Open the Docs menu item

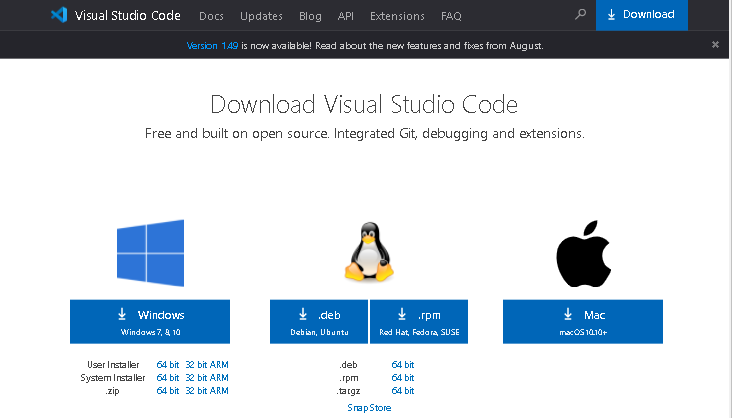(x=211, y=16)
